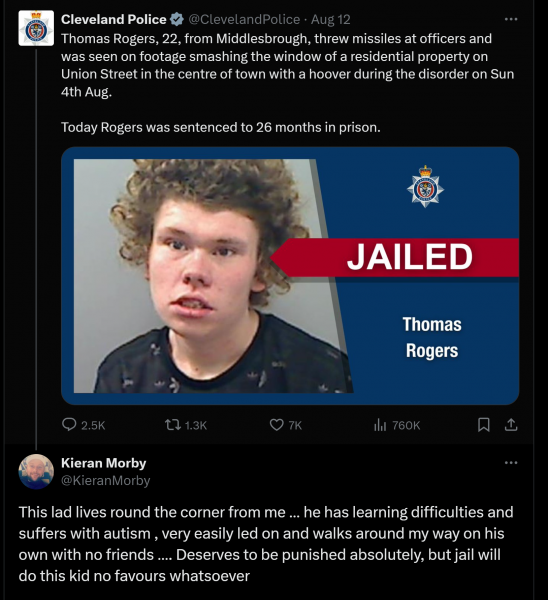
Task: Open the Aug 12 timestamp
Action: (331, 19)
